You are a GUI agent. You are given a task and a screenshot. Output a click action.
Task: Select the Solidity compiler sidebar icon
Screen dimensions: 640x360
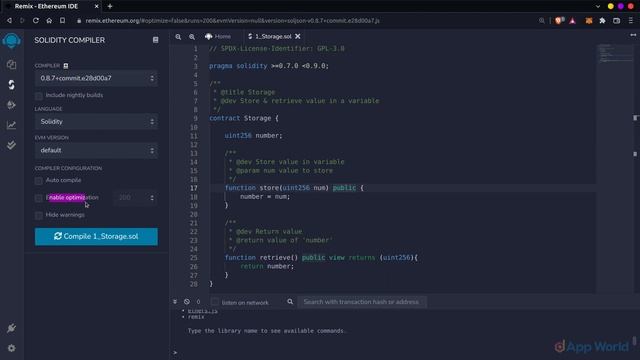click(x=11, y=84)
